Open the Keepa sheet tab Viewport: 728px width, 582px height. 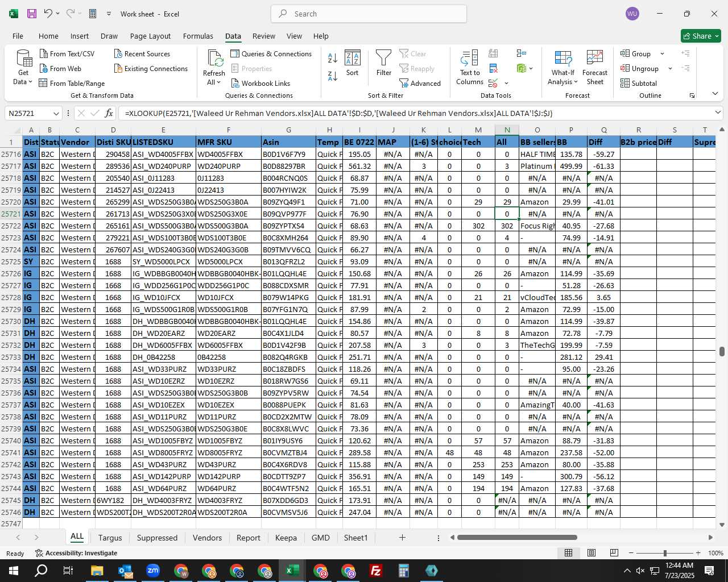286,538
